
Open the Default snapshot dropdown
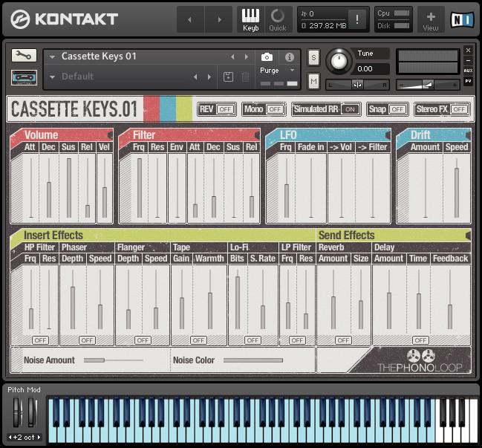tap(53, 77)
